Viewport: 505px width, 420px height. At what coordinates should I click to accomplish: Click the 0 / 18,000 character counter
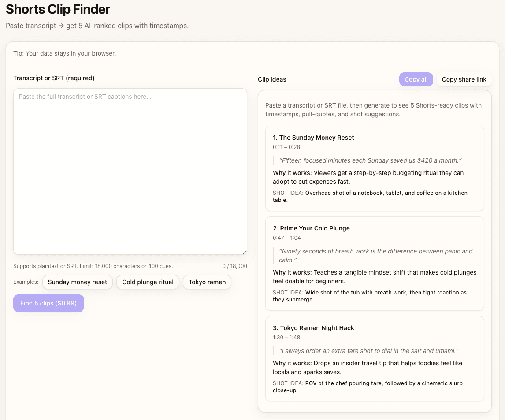(235, 266)
